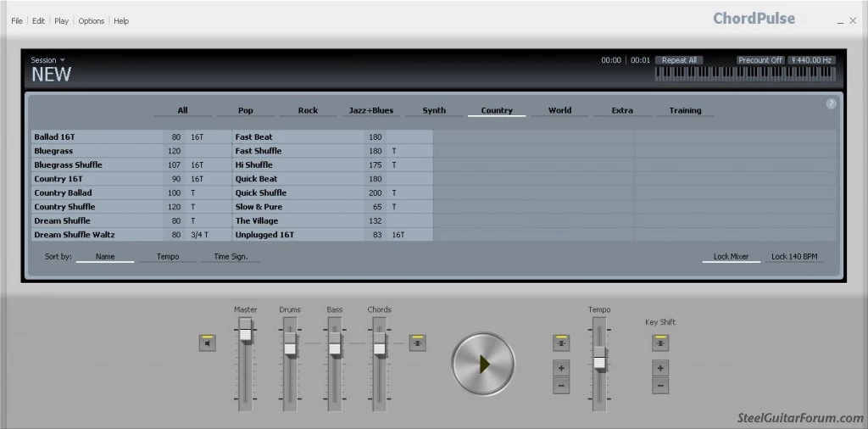
Task: Click the mixer reset icon beside Chords
Action: 417,343
